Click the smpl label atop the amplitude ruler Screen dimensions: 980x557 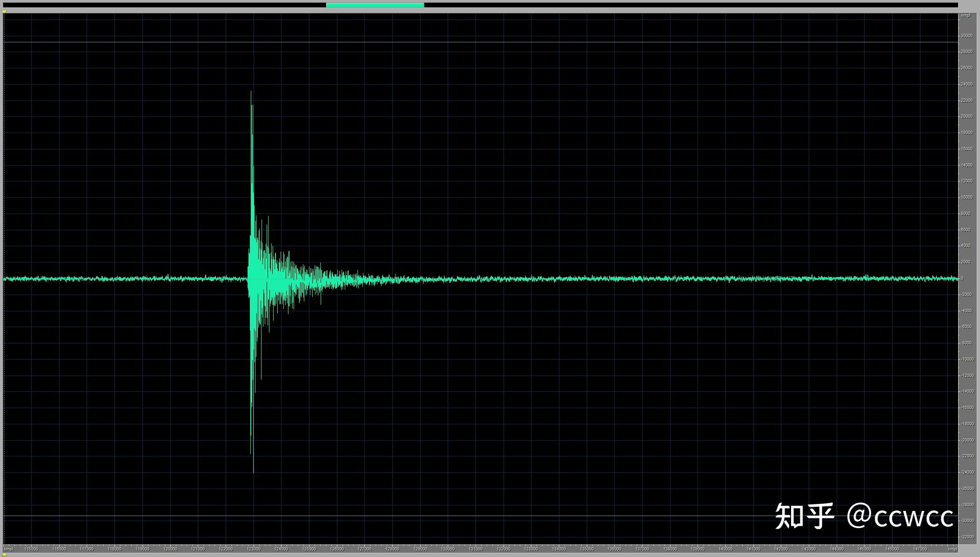click(966, 16)
